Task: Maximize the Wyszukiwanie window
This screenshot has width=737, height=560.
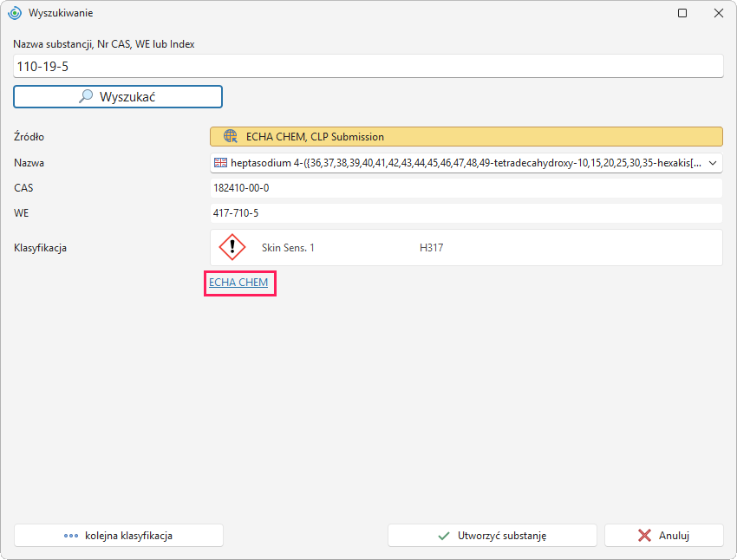Action: (682, 13)
